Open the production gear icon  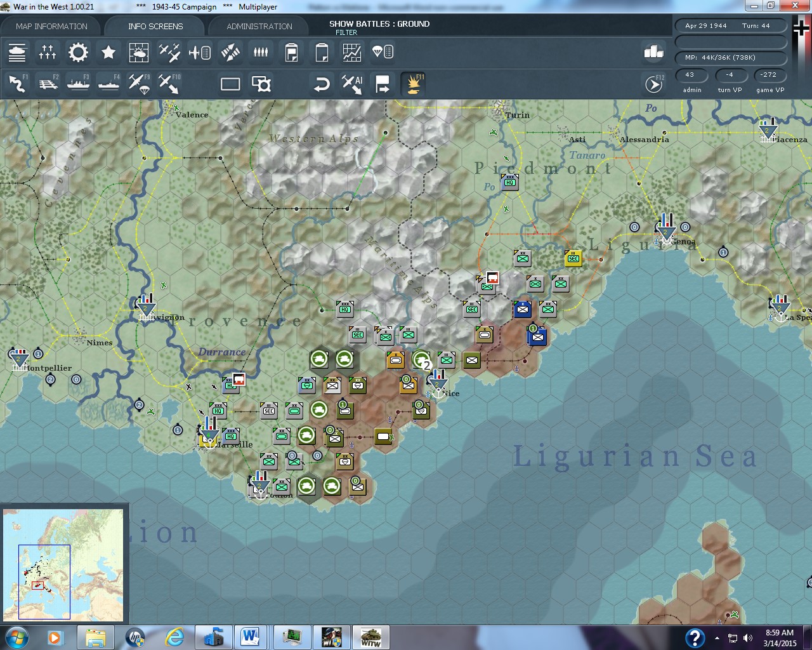(x=78, y=52)
